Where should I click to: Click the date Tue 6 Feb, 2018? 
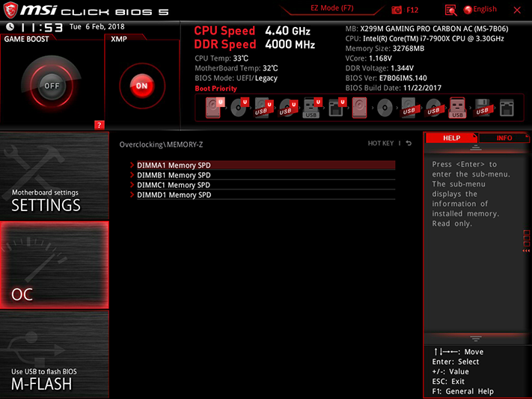tap(97, 26)
